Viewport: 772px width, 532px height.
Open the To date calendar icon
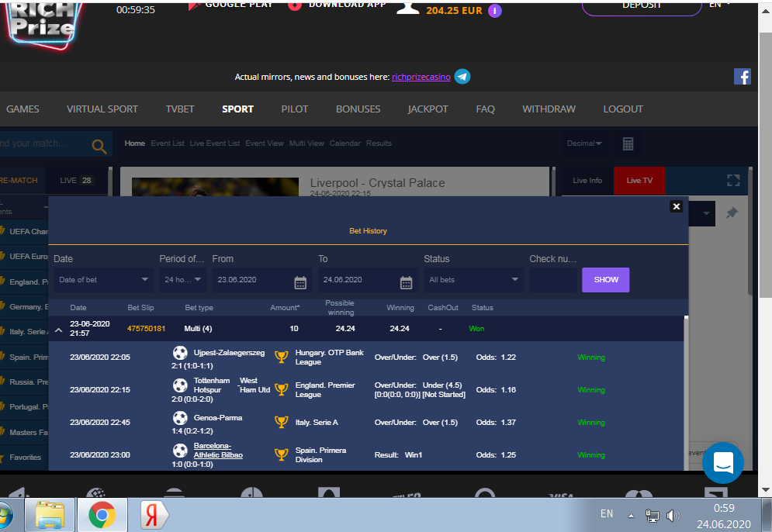click(x=406, y=282)
